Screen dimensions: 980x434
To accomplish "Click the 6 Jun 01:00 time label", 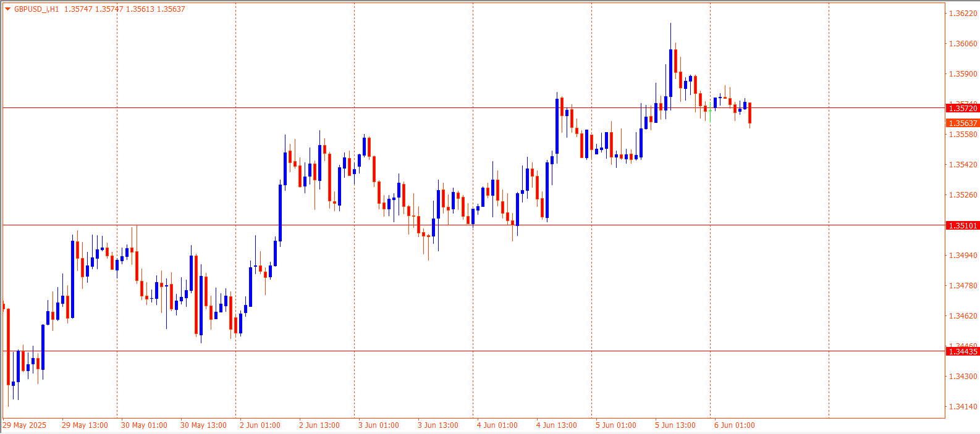I will [734, 425].
